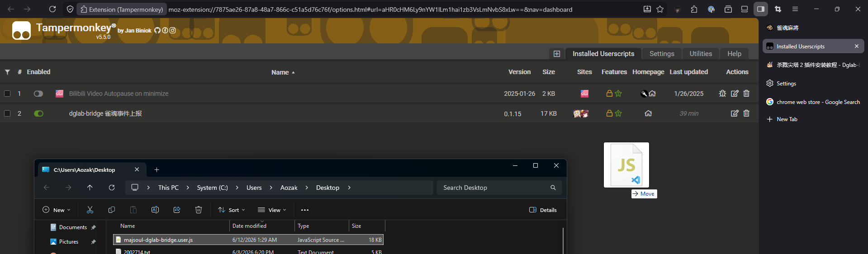868x254 pixels.
Task: Check the checkbox for script row 1
Action: pyautogui.click(x=7, y=94)
